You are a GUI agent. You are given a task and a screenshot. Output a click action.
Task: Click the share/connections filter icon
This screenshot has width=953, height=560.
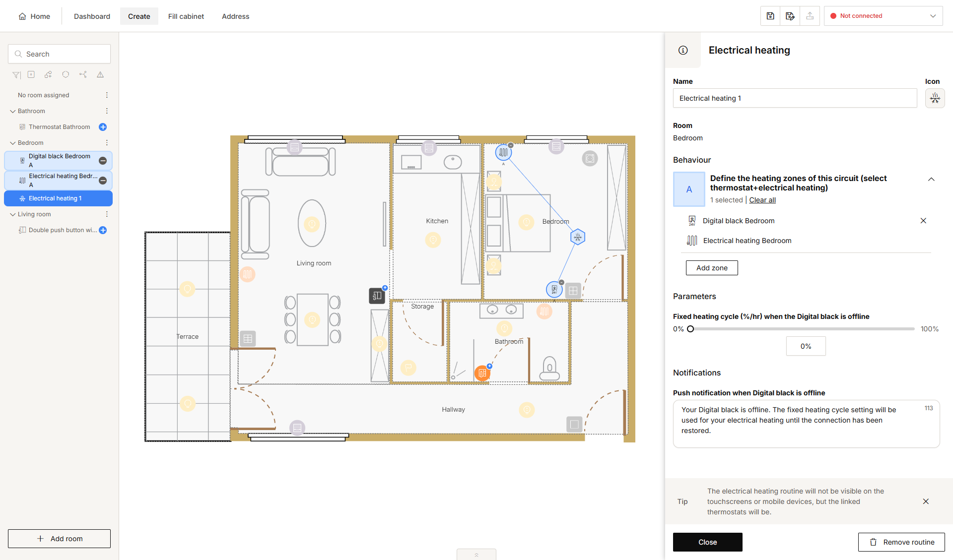click(x=83, y=74)
